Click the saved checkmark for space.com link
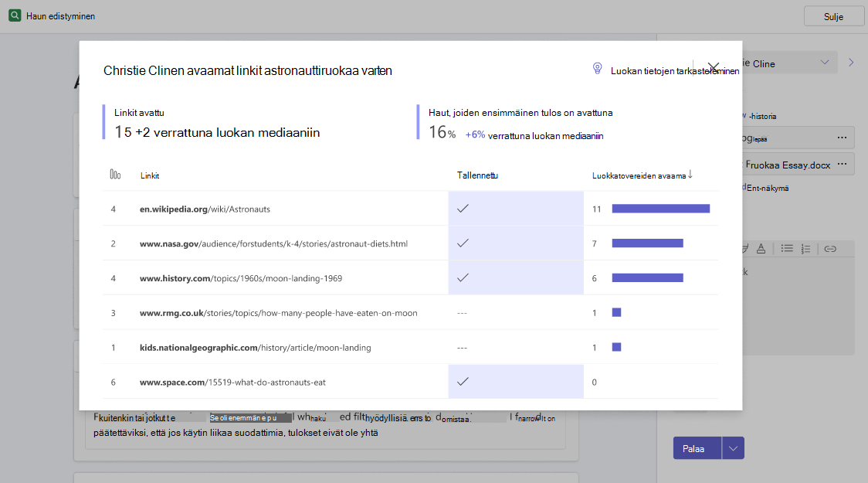Image resolution: width=868 pixels, height=483 pixels. [463, 381]
